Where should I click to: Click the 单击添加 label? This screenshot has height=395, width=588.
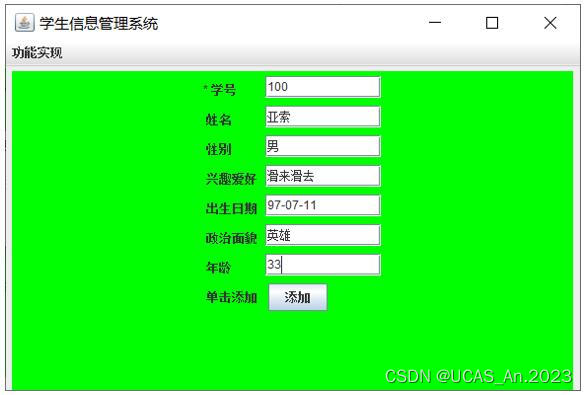tap(231, 297)
